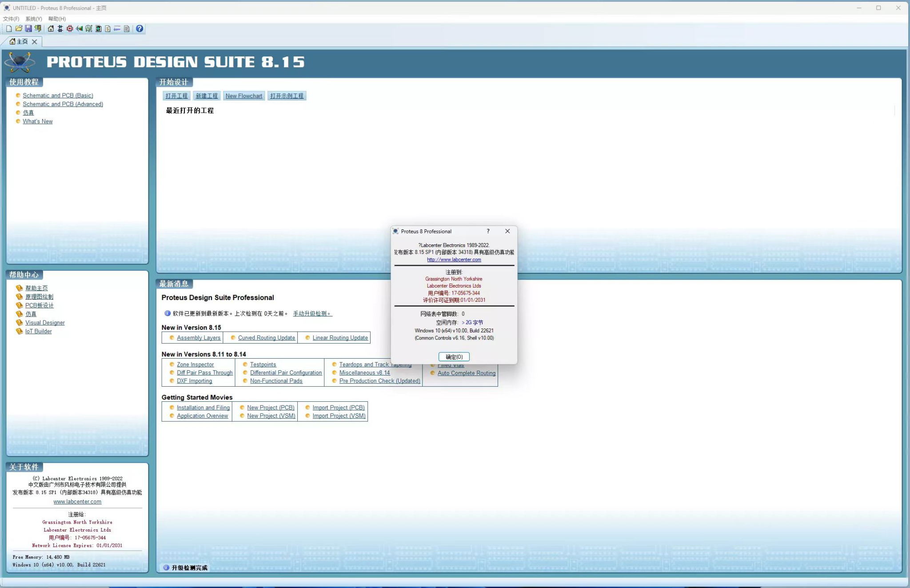Screen dimensions: 910x588
Task: Open Bill of Materials with the dollar icon
Action: [107, 29]
